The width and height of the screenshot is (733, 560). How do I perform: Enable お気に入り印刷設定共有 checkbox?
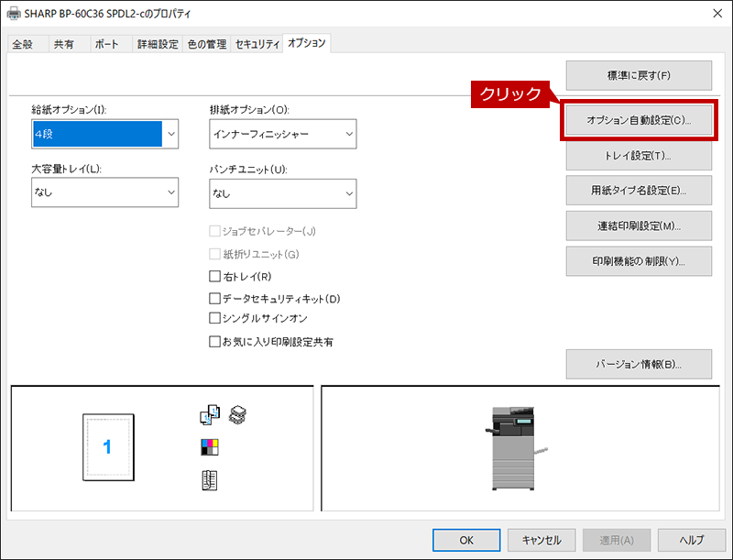(215, 342)
